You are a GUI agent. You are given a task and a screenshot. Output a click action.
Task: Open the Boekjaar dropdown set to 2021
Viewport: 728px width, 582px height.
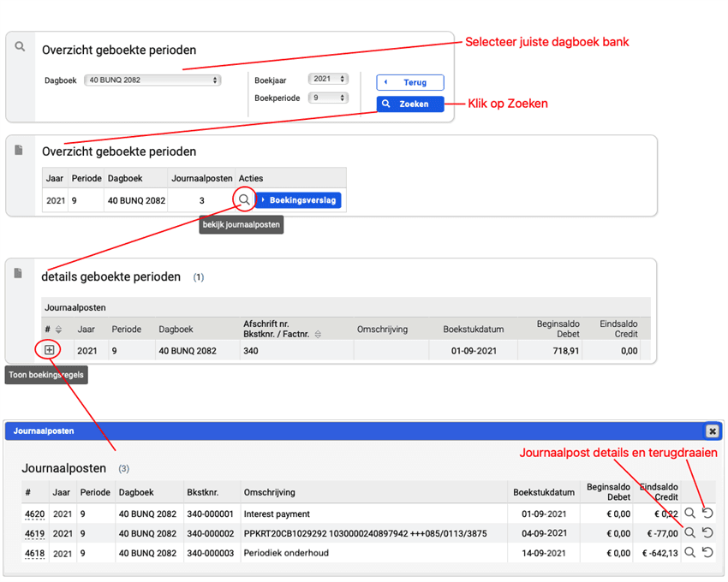coord(328,79)
